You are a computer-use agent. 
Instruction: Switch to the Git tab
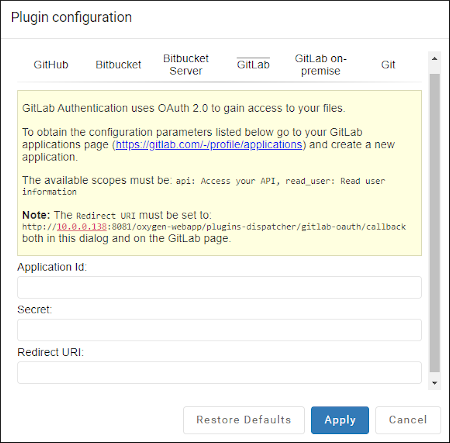coord(388,65)
